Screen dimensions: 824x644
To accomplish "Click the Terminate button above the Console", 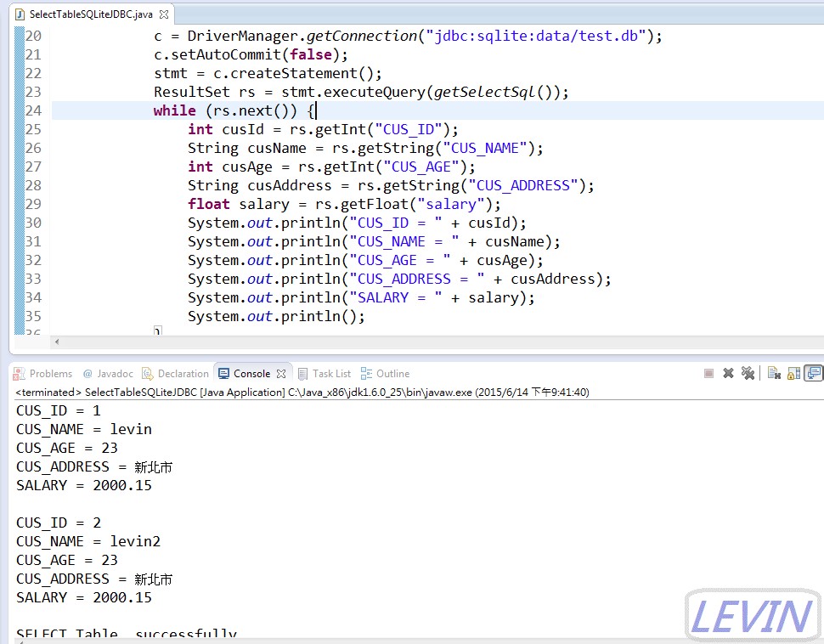I will [x=709, y=373].
